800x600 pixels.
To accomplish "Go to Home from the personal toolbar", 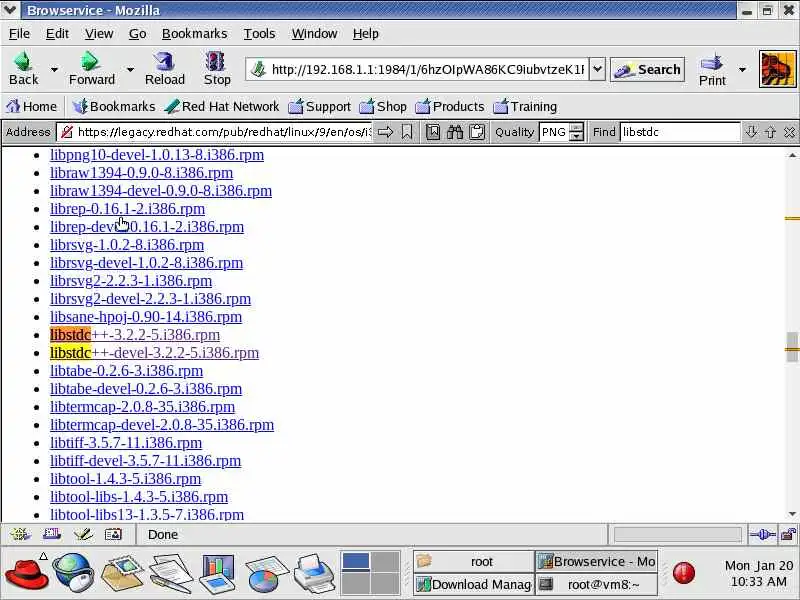I will click(x=31, y=106).
